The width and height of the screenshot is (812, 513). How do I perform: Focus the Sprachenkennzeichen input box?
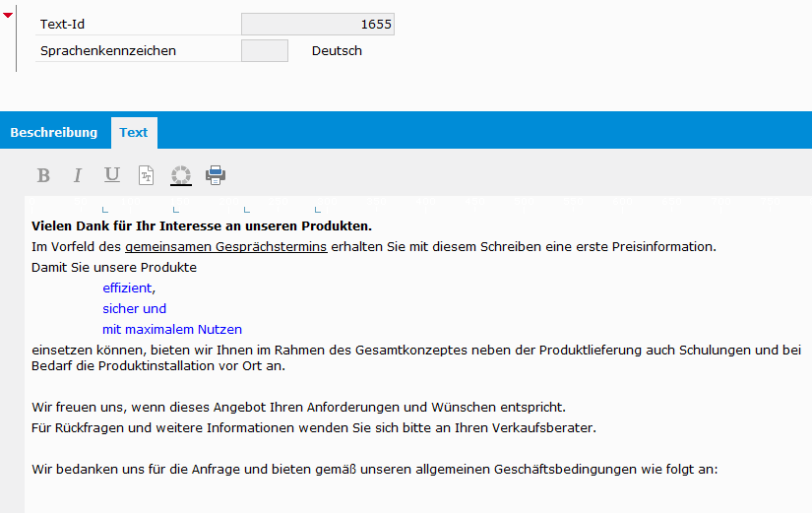[x=264, y=50]
